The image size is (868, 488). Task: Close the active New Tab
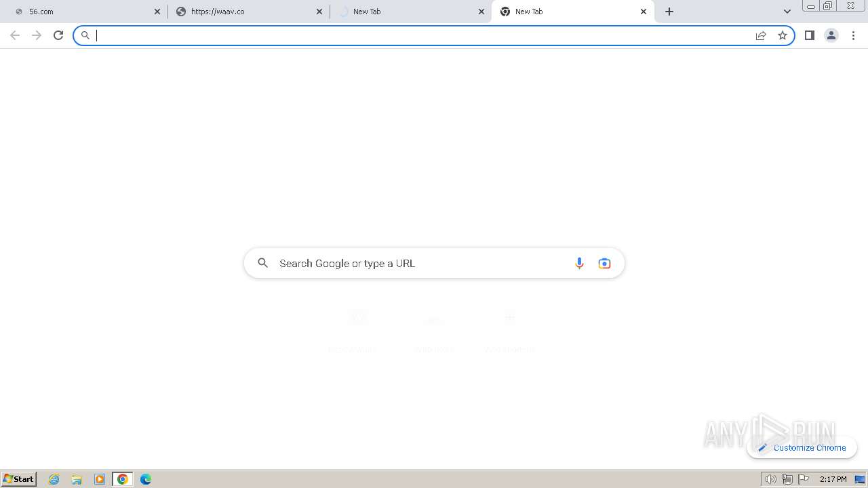[644, 12]
